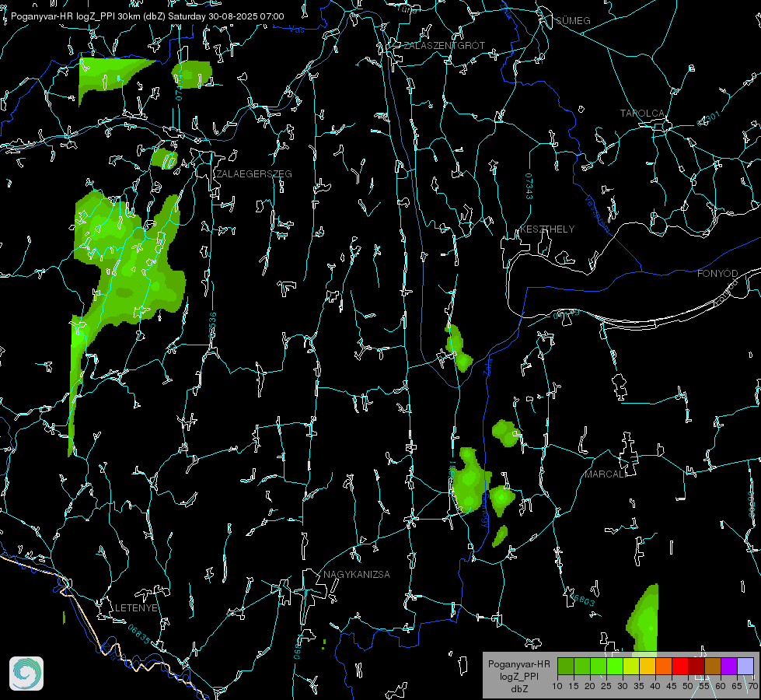Select the green 20–25 dBZ legend swatch
761x700 pixels.
(x=599, y=666)
